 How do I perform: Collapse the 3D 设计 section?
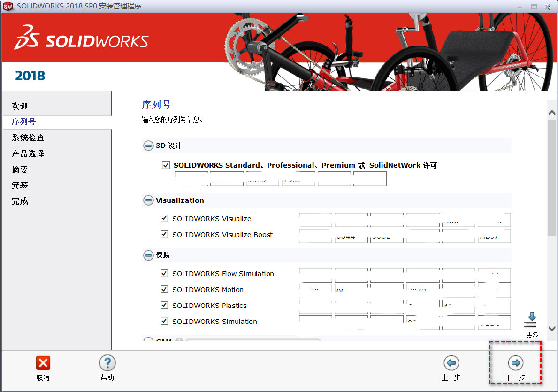coord(148,146)
